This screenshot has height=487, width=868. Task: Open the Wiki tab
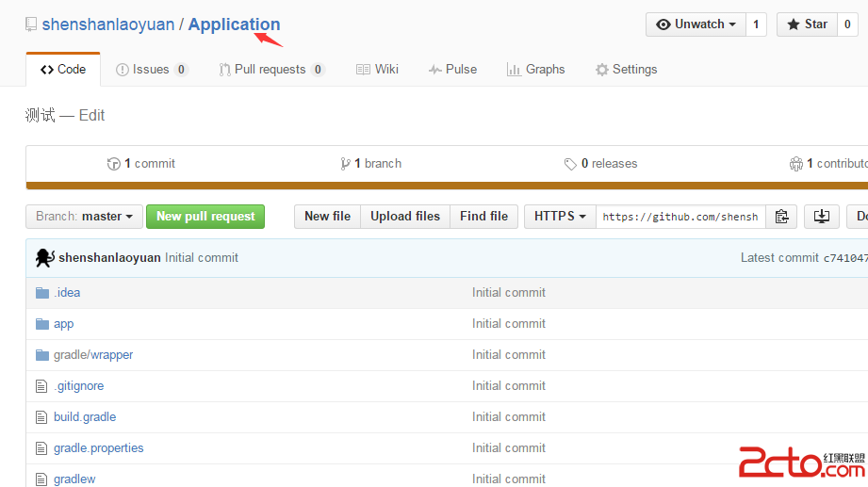point(377,69)
